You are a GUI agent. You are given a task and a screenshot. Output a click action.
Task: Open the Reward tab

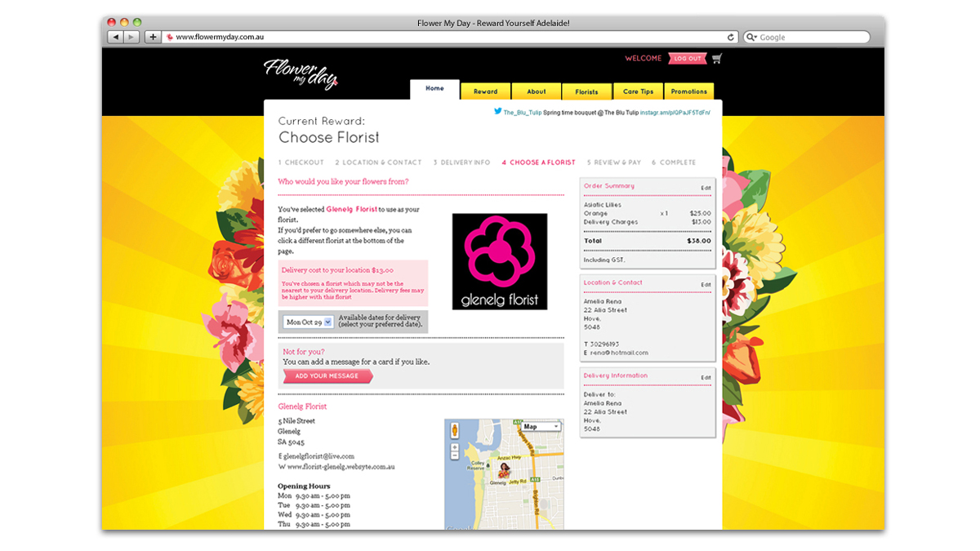485,91
